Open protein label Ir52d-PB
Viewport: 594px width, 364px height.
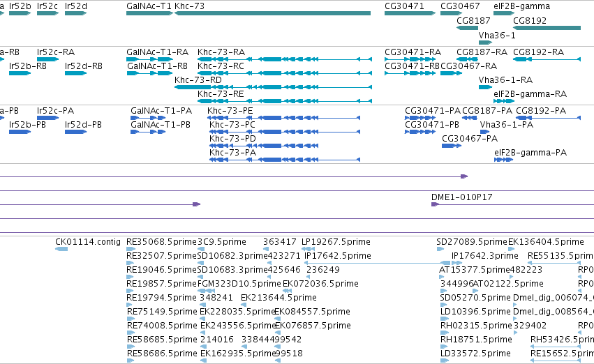coord(83,125)
